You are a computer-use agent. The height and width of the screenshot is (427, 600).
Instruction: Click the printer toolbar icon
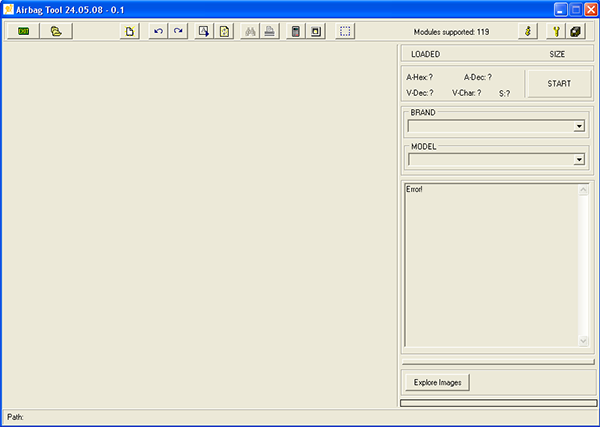[x=270, y=31]
